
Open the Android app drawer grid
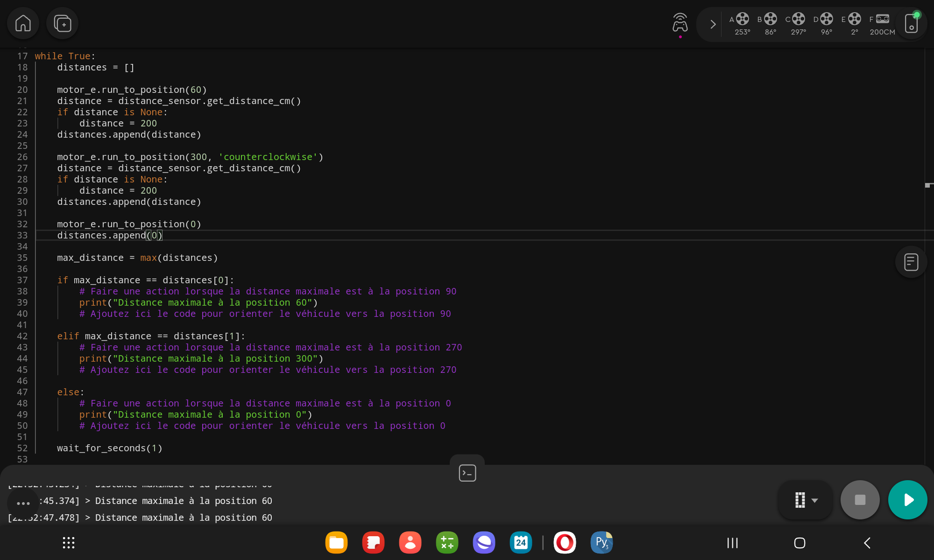[69, 543]
